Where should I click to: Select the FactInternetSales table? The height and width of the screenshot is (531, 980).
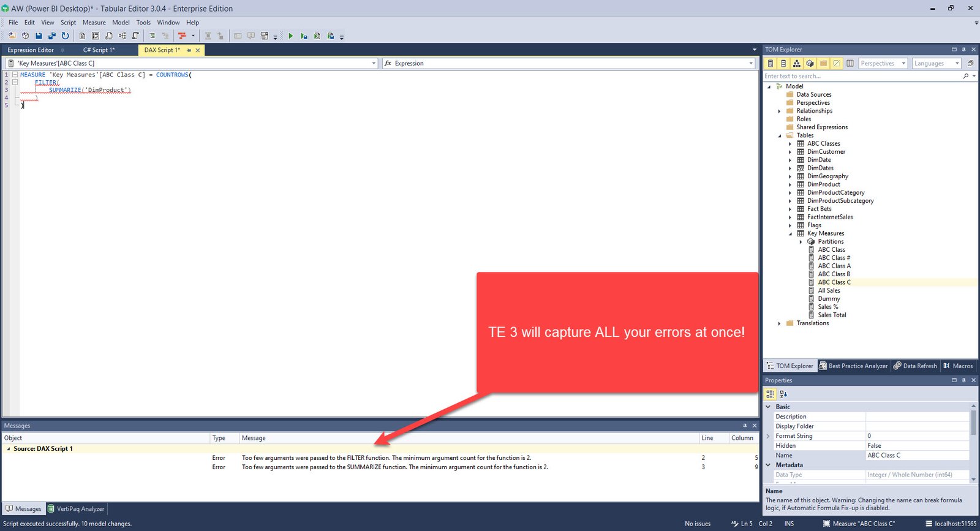click(x=829, y=217)
